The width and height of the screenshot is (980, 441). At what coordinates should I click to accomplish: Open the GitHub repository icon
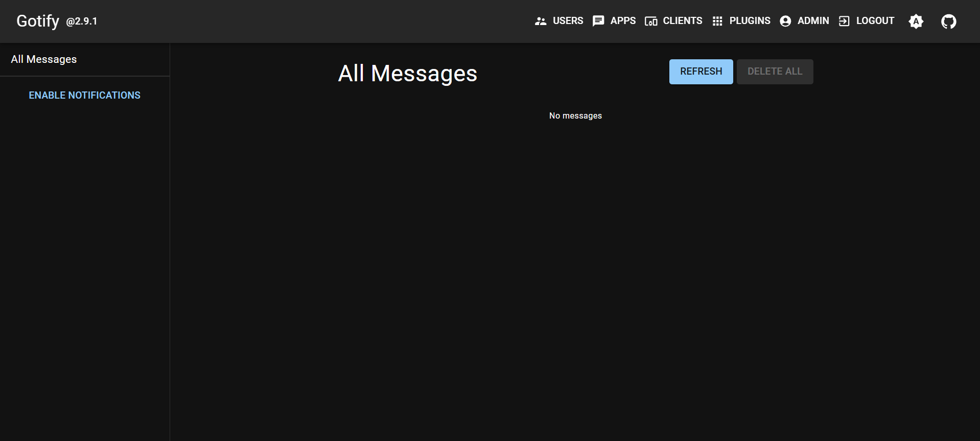pyautogui.click(x=949, y=21)
